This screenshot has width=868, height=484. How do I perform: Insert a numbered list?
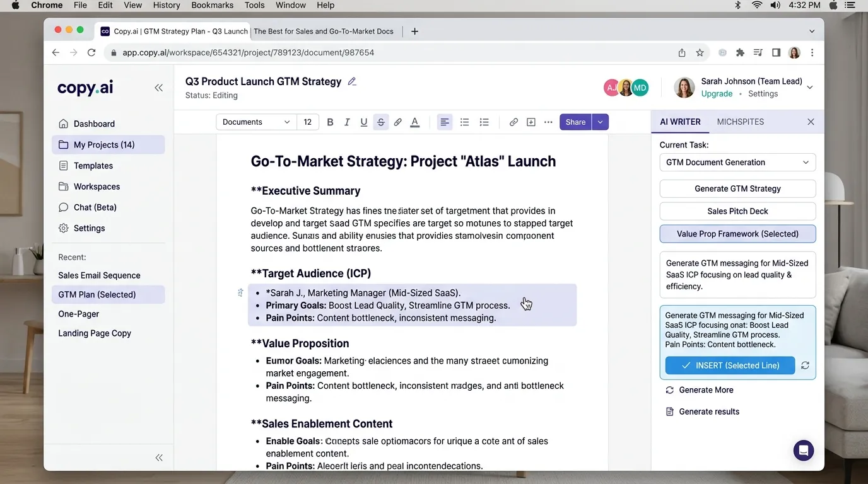[484, 122]
